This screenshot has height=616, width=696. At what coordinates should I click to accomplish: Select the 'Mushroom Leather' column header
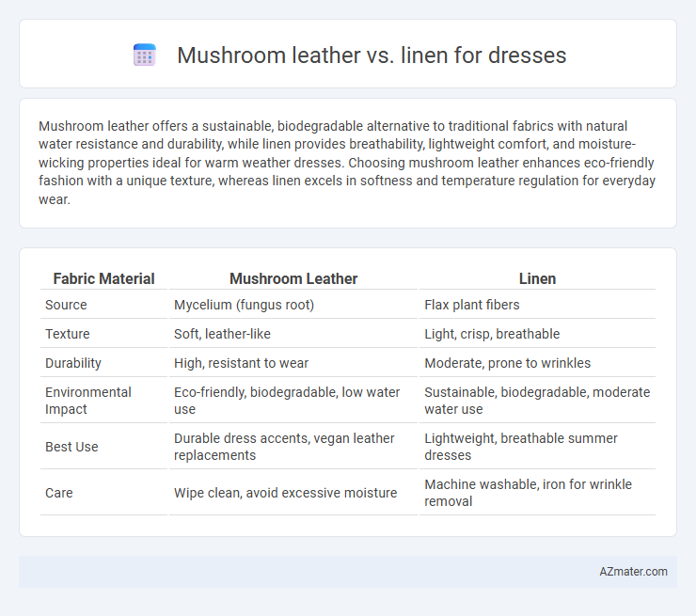click(x=293, y=278)
